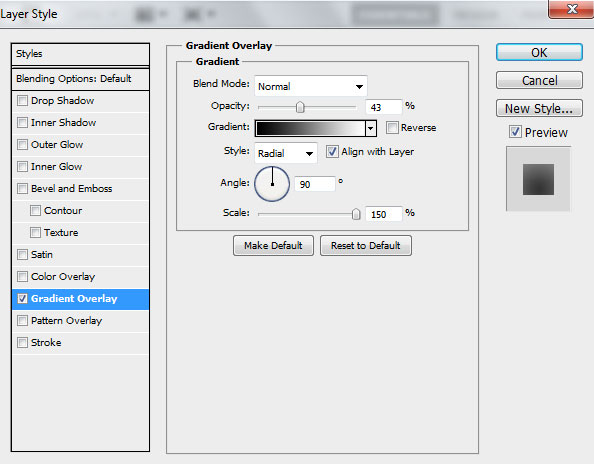Open the Stroke settings row
Image resolution: width=594 pixels, height=464 pixels.
coord(80,342)
